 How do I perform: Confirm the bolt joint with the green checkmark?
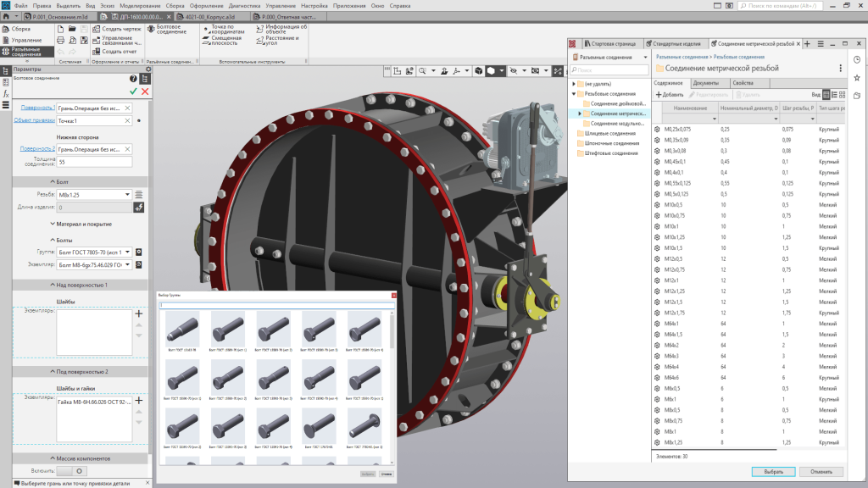pyautogui.click(x=133, y=91)
